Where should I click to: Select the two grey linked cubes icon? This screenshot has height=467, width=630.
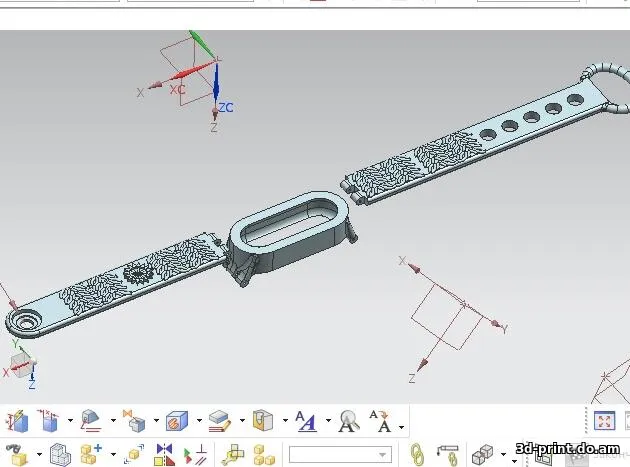click(482, 455)
